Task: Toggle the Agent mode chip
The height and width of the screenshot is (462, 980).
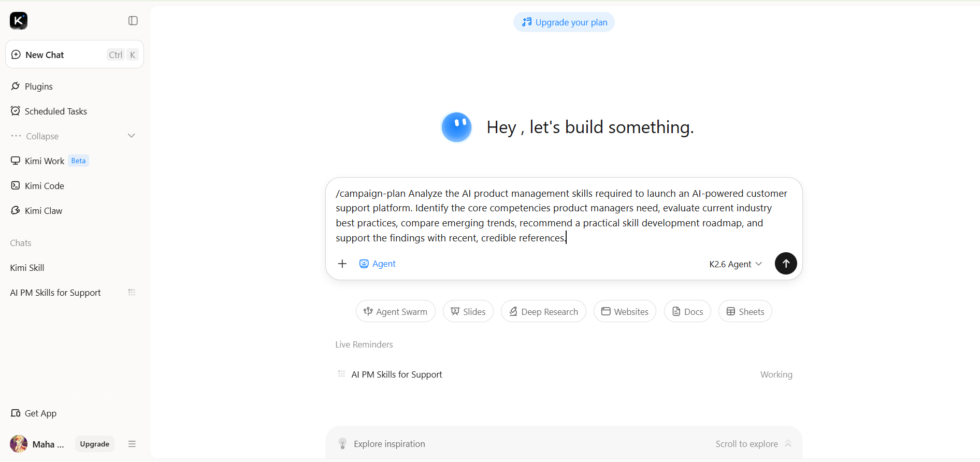Action: (x=378, y=264)
